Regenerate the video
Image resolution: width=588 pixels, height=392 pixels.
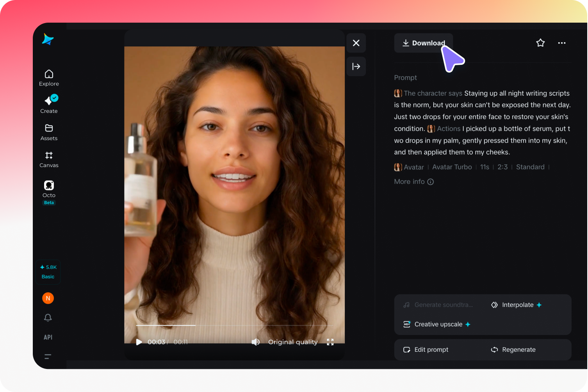(513, 350)
